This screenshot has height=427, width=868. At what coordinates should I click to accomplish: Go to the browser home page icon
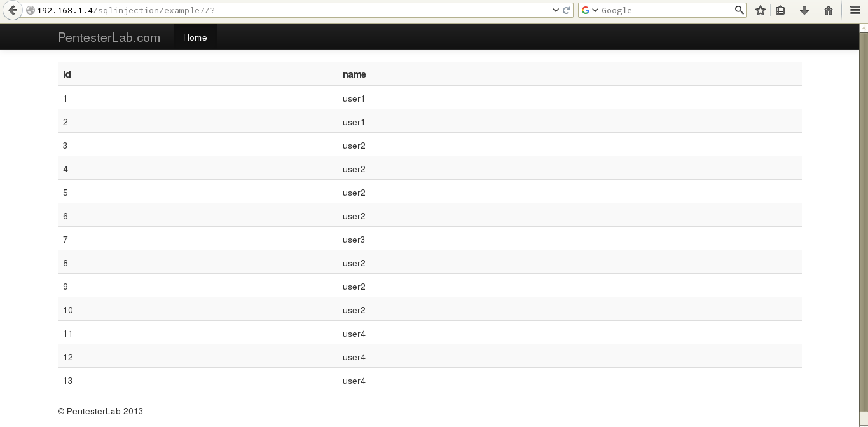828,10
